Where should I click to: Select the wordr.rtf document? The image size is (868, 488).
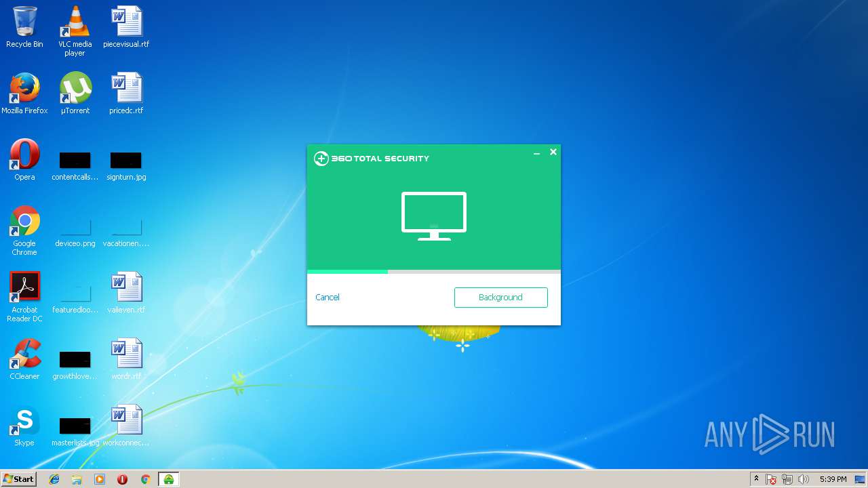126,359
